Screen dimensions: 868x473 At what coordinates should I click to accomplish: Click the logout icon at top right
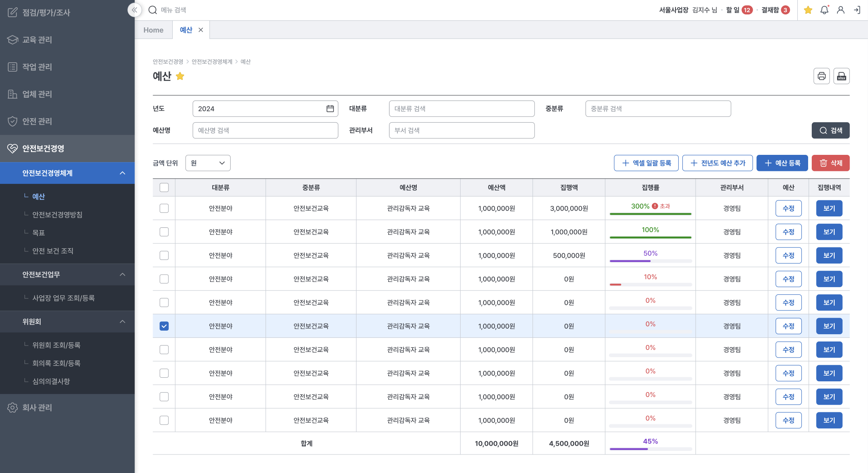pos(857,10)
